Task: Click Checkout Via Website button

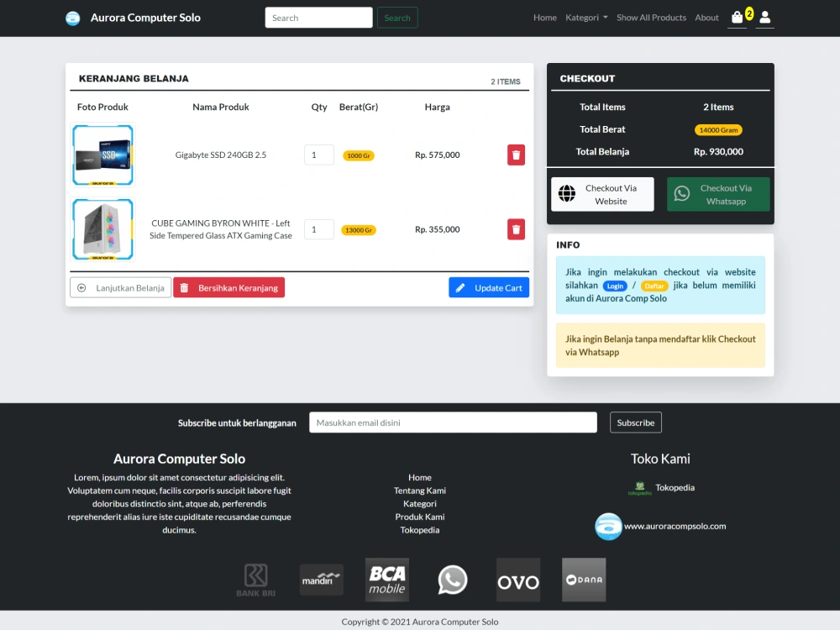Action: point(602,195)
